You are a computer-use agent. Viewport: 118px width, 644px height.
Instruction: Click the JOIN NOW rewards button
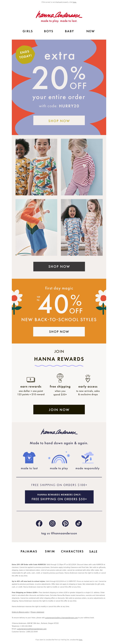59,409
